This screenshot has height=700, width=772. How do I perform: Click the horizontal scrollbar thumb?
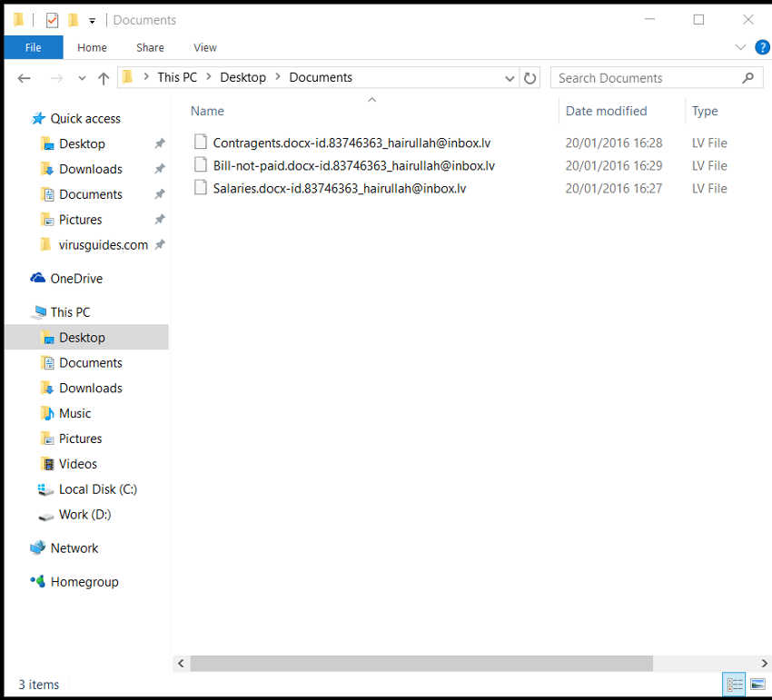pyautogui.click(x=421, y=663)
